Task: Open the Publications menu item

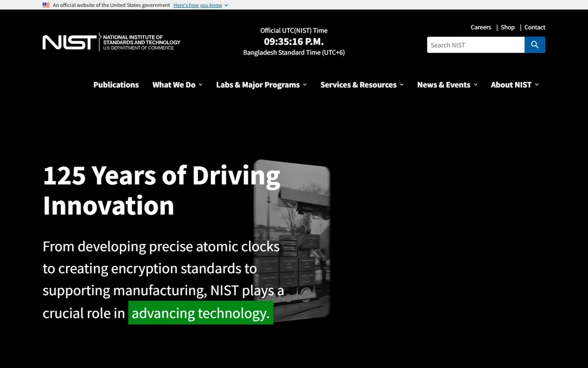Action: (116, 85)
